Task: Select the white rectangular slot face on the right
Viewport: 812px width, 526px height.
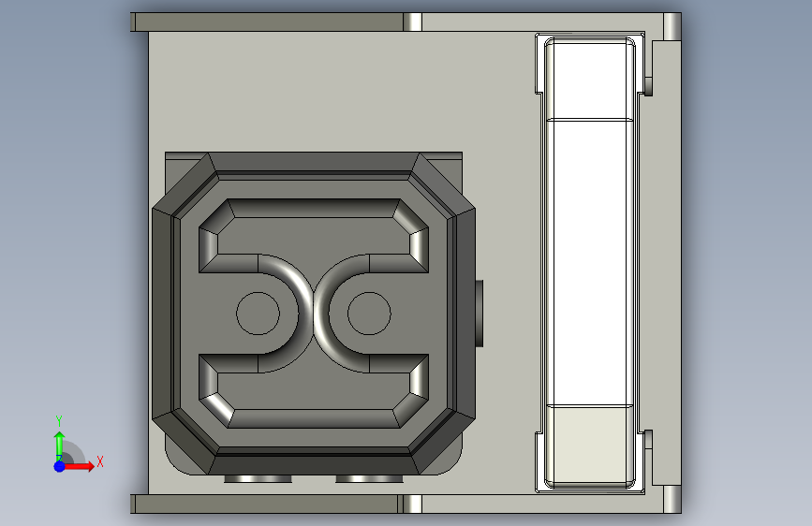Action: 590,262
